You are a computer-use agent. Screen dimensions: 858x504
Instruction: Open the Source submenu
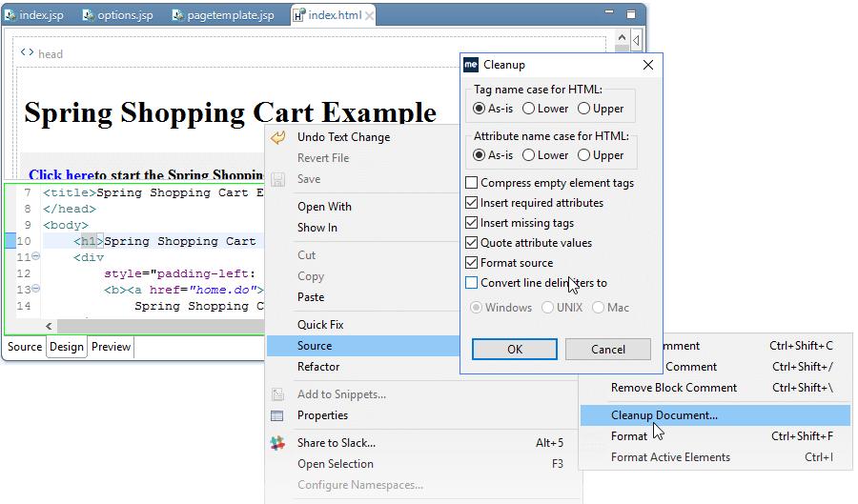click(x=364, y=346)
